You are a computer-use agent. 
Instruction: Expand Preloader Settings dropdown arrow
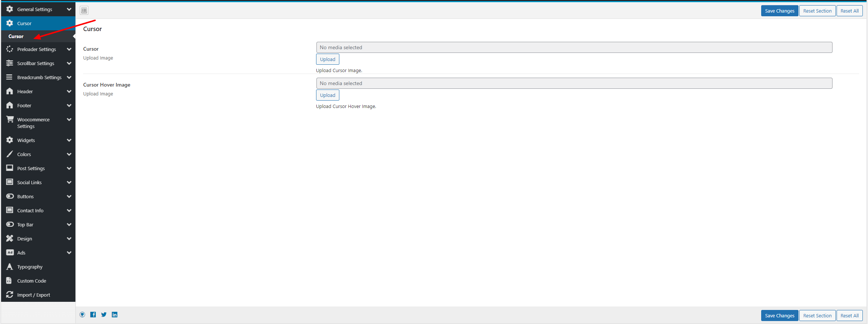click(69, 49)
